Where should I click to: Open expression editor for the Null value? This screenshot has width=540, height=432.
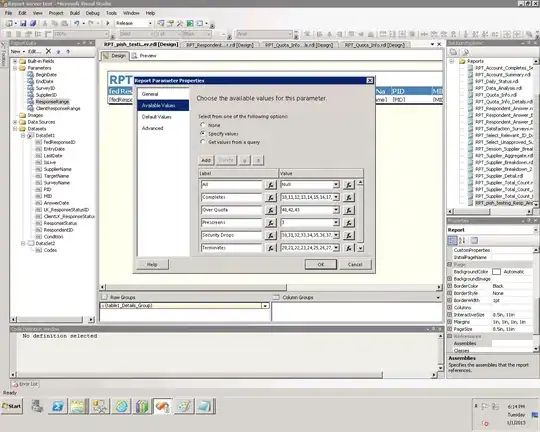pos(349,185)
